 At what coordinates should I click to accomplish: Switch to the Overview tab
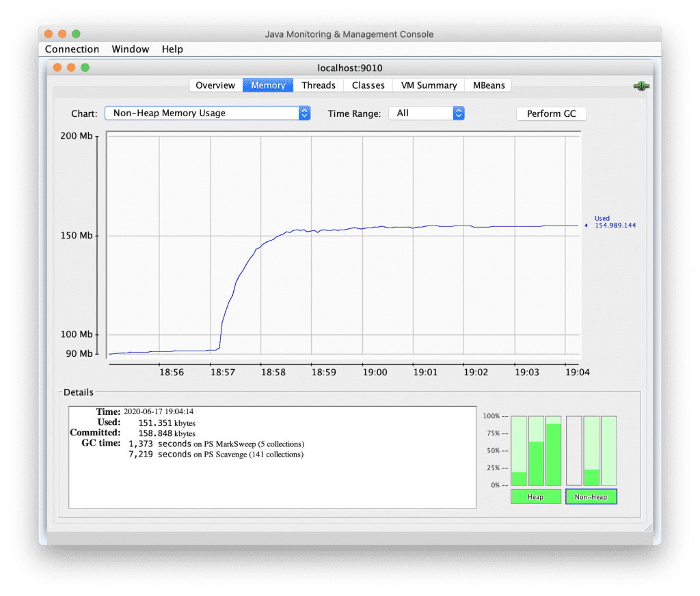[215, 85]
